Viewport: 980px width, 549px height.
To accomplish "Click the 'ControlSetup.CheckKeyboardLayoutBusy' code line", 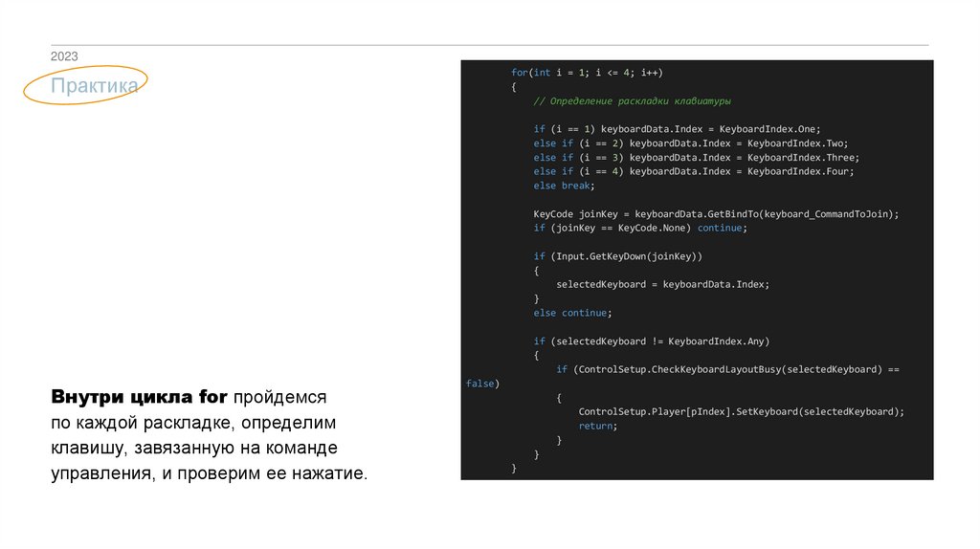I will coord(727,370).
